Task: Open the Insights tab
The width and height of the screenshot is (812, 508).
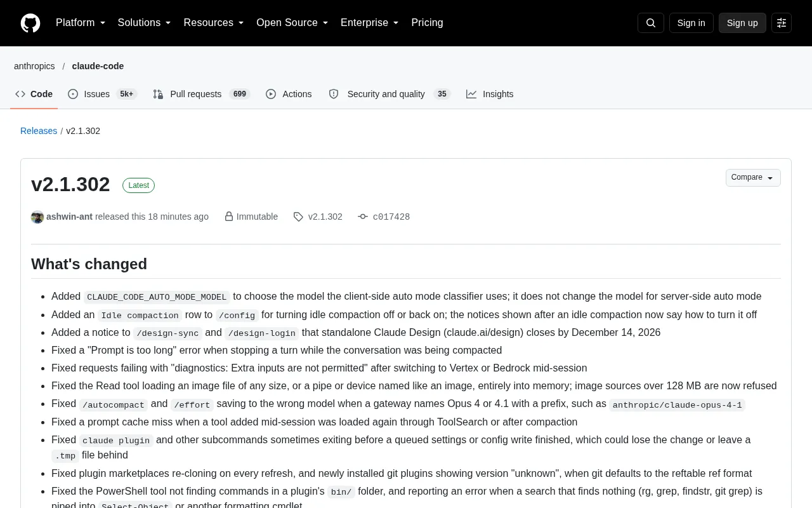Action: tap(490, 94)
